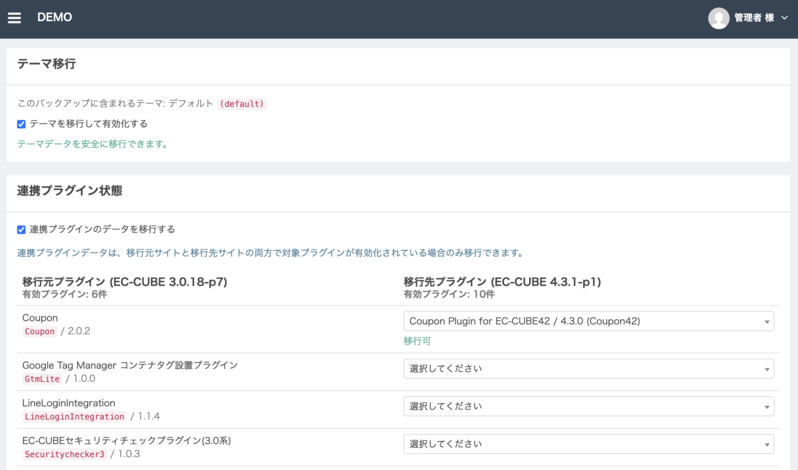Click the Securitychecker3 code tag
The height and width of the screenshot is (470, 798).
[x=64, y=454]
